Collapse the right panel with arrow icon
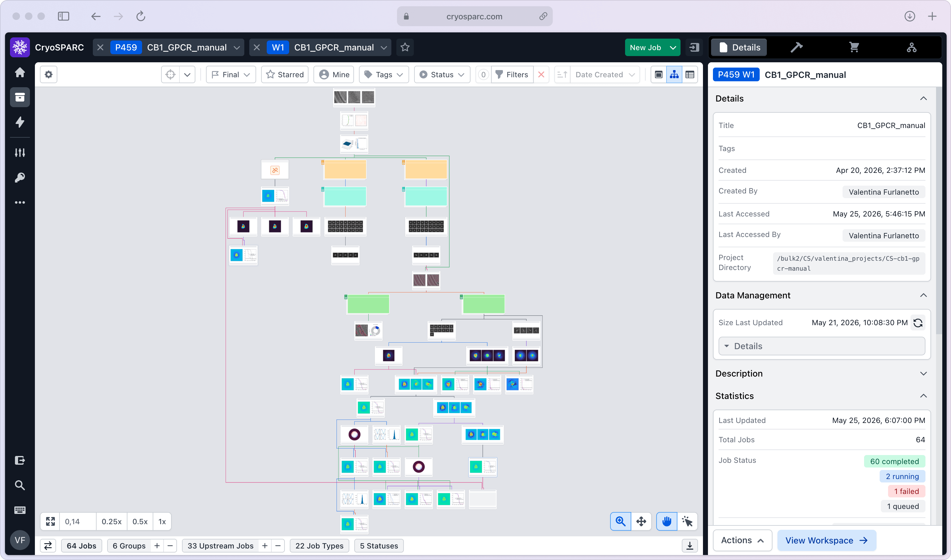951x560 pixels. point(694,47)
